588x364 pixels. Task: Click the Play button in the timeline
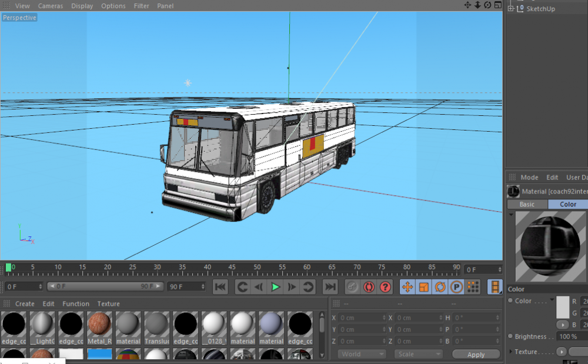click(x=276, y=287)
